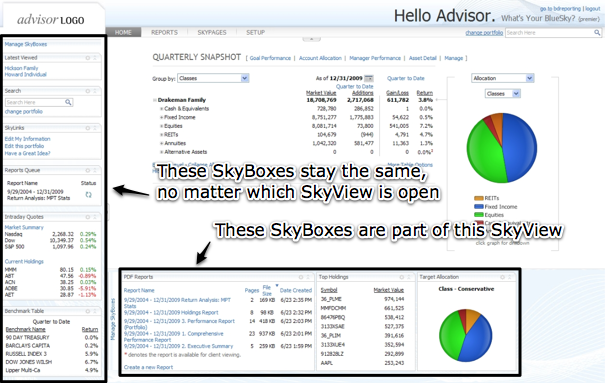
Task: Click the Manage link in Quarterly Snapshot header
Action: pyautogui.click(x=453, y=58)
